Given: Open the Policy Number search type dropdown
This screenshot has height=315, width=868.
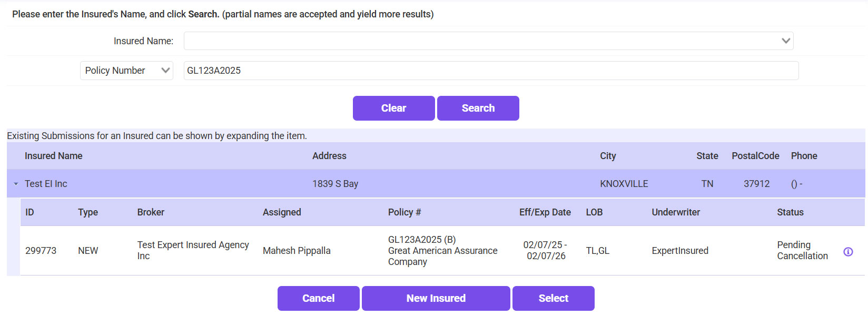Looking at the screenshot, I should (126, 71).
